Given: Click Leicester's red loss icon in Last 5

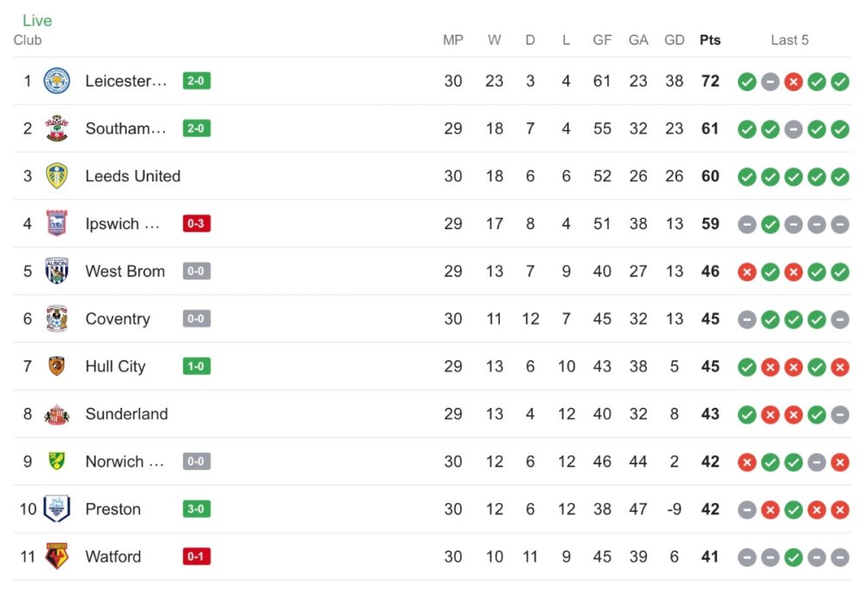Looking at the screenshot, I should coord(792,82).
